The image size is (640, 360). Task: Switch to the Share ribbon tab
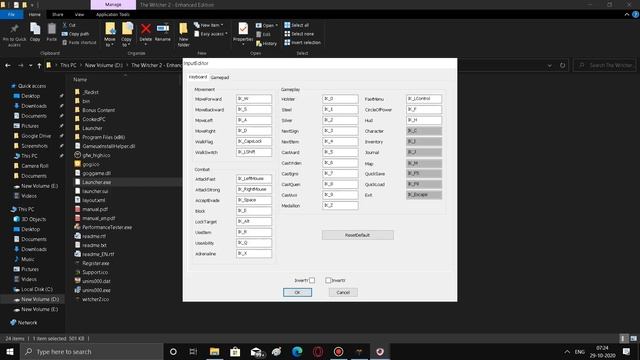coord(58,14)
